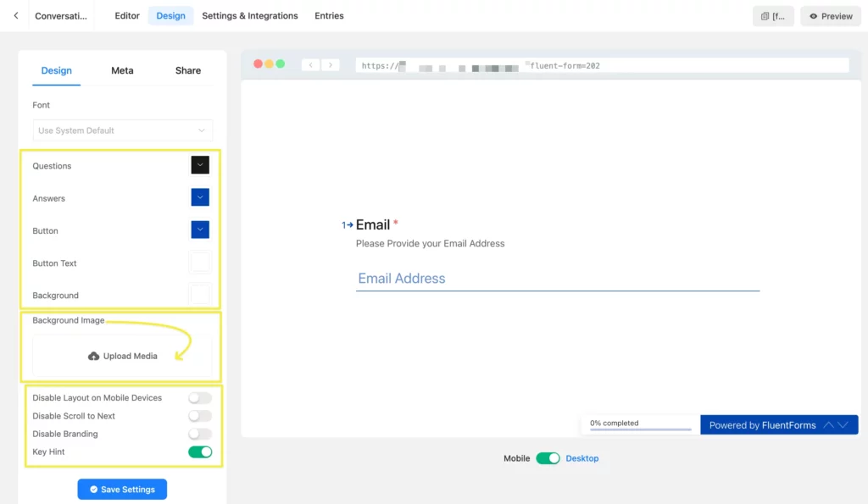
Task: Switch the Mobile/Desktop preview toggle
Action: point(548,458)
